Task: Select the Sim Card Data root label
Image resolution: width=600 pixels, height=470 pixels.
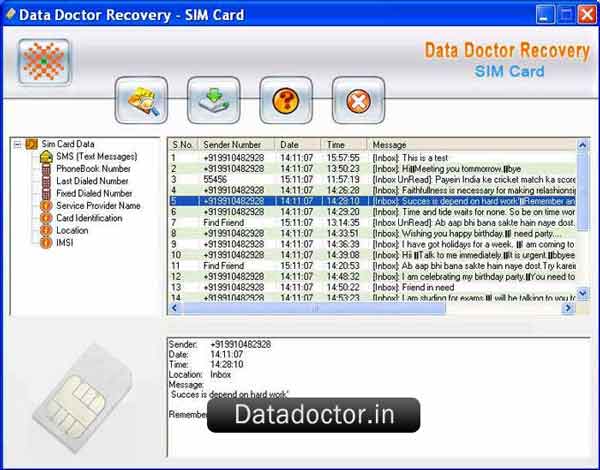Action: pos(68,144)
